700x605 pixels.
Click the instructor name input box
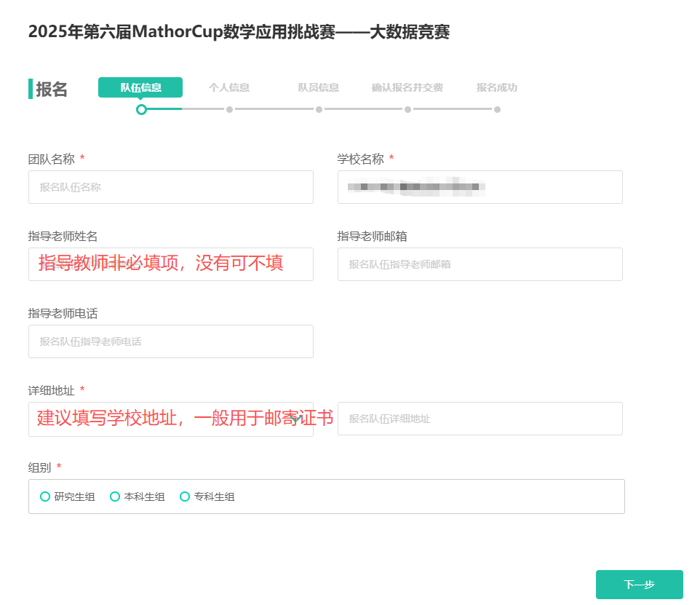(x=170, y=264)
